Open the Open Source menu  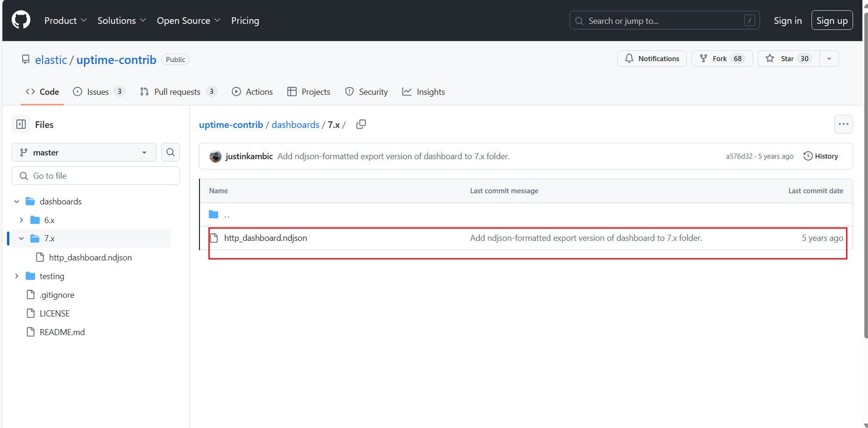pos(188,21)
